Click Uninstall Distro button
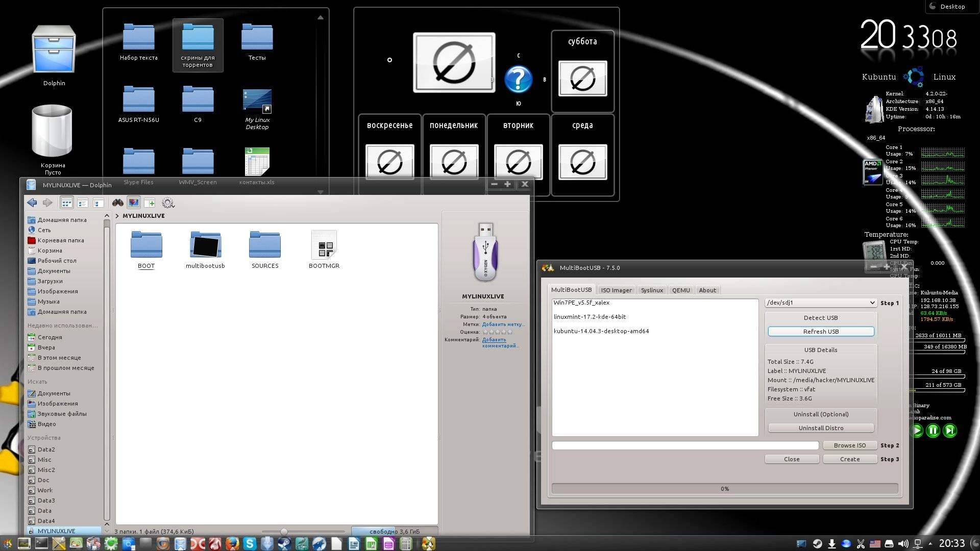Image resolution: width=980 pixels, height=551 pixels. pyautogui.click(x=821, y=428)
